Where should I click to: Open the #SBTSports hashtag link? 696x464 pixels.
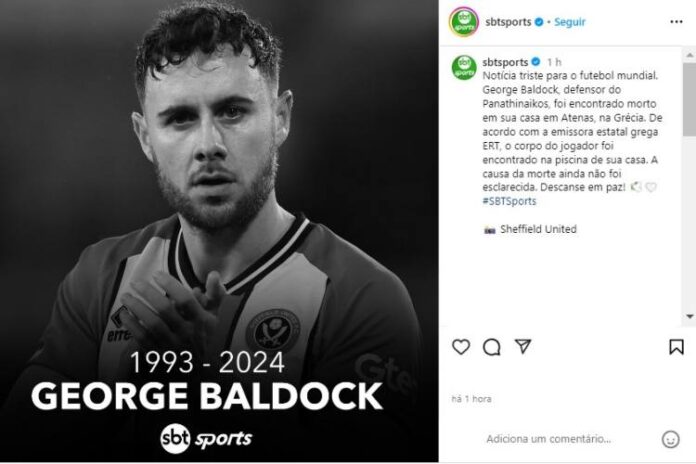pyautogui.click(x=508, y=201)
